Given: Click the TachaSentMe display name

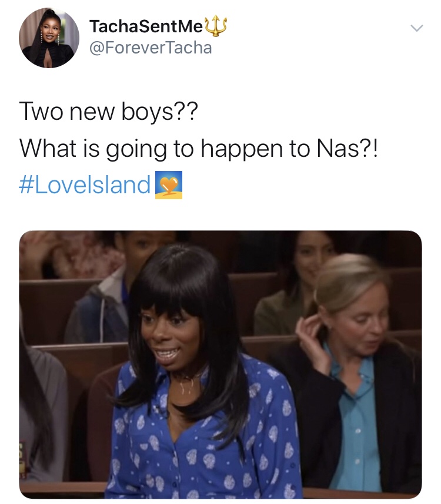Looking at the screenshot, I should 146,26.
